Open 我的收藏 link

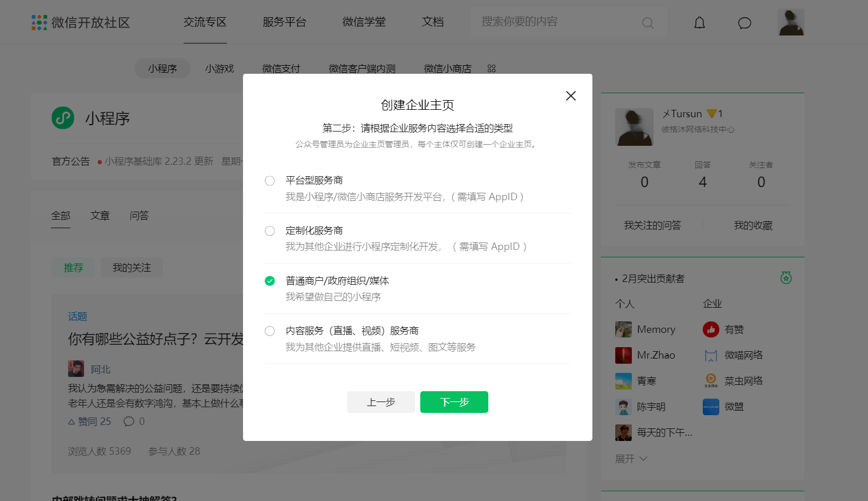pyautogui.click(x=753, y=225)
